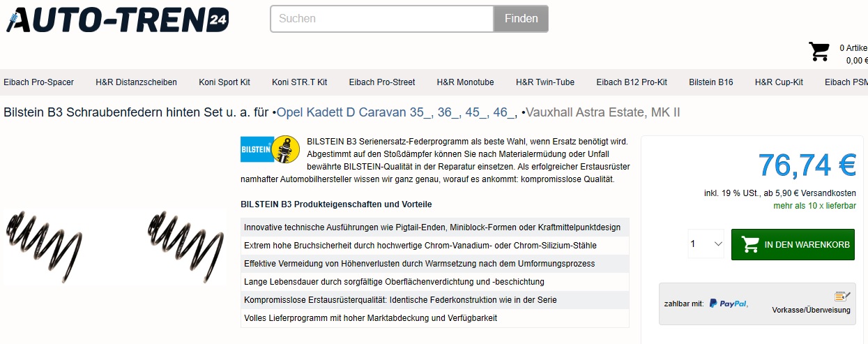
Task: Click the Auto-Trend24 logo
Action: 117,20
